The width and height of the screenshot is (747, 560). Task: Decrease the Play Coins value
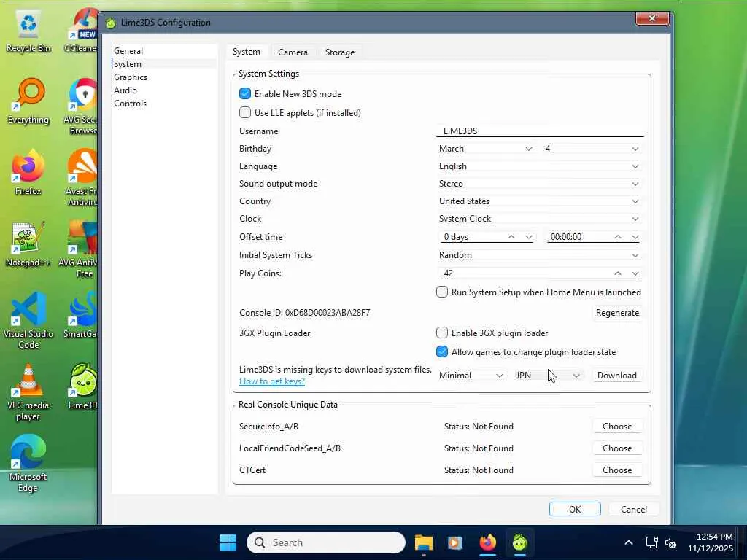[635, 273]
